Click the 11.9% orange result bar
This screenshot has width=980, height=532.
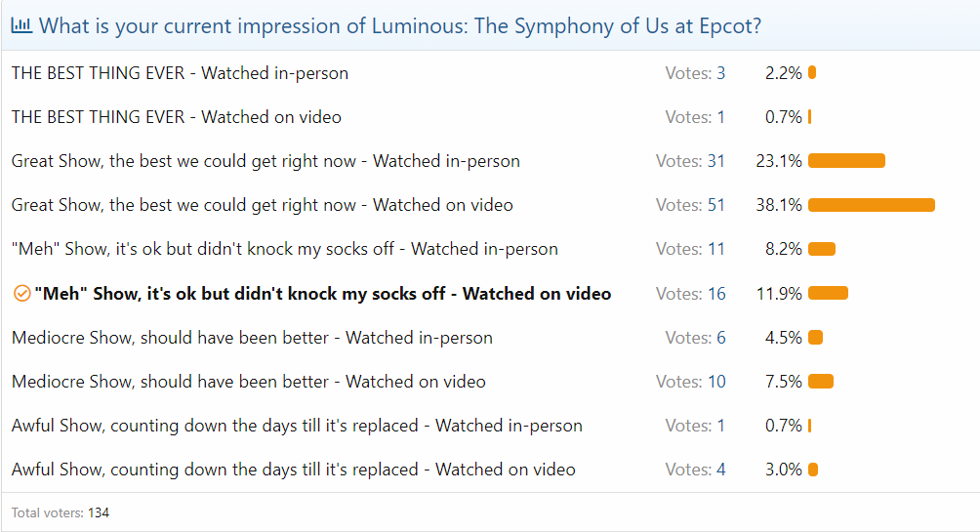[828, 294]
